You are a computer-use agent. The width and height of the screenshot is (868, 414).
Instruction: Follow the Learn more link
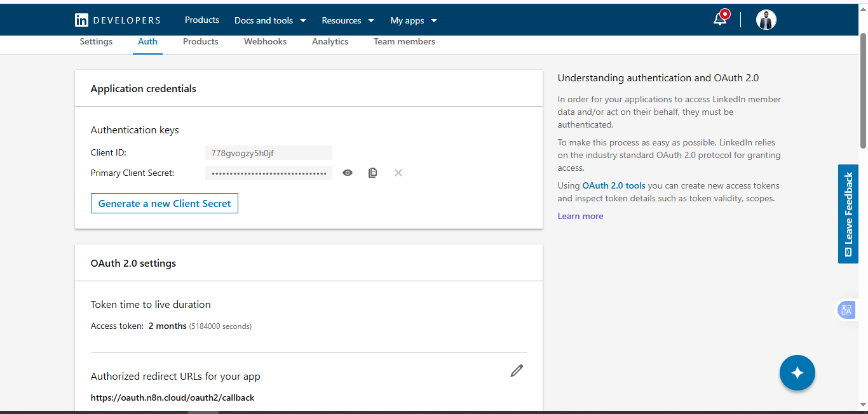(580, 217)
